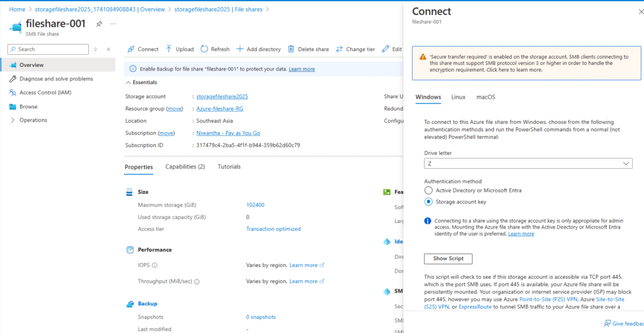Screen dimensions: 644x333
Task: Open Diagnose and solve problems
Action: 56,79
